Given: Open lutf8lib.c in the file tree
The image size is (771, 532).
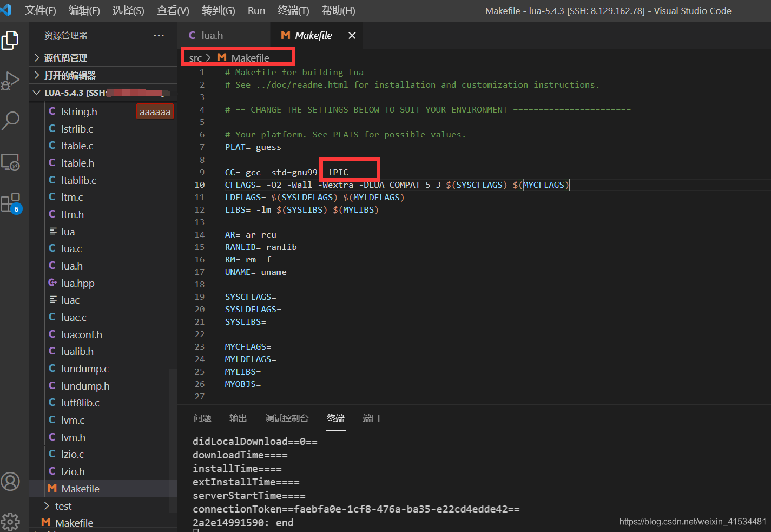Looking at the screenshot, I should (x=80, y=403).
